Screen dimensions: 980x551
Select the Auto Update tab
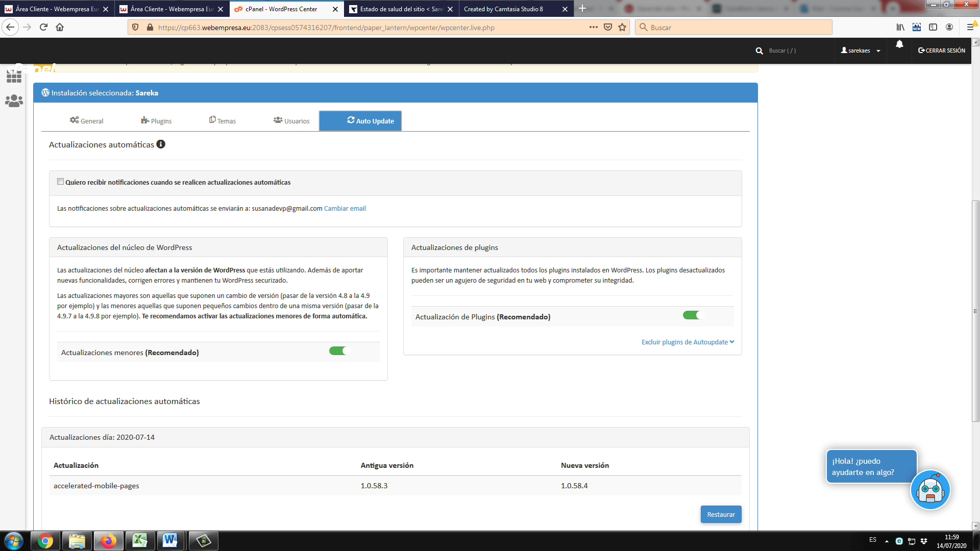360,121
